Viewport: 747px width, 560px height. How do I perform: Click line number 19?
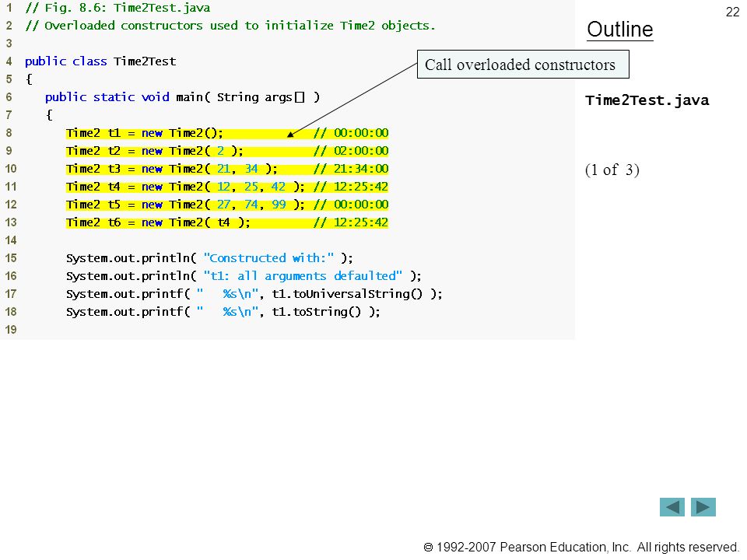10,330
